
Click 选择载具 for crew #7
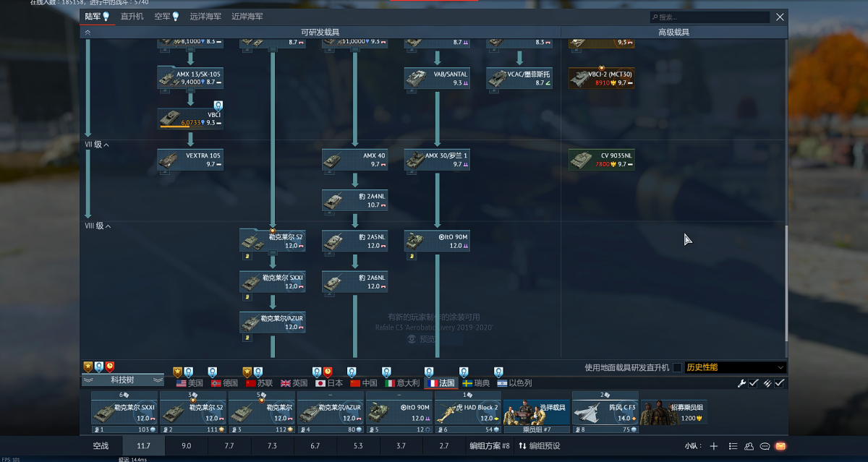tap(537, 413)
